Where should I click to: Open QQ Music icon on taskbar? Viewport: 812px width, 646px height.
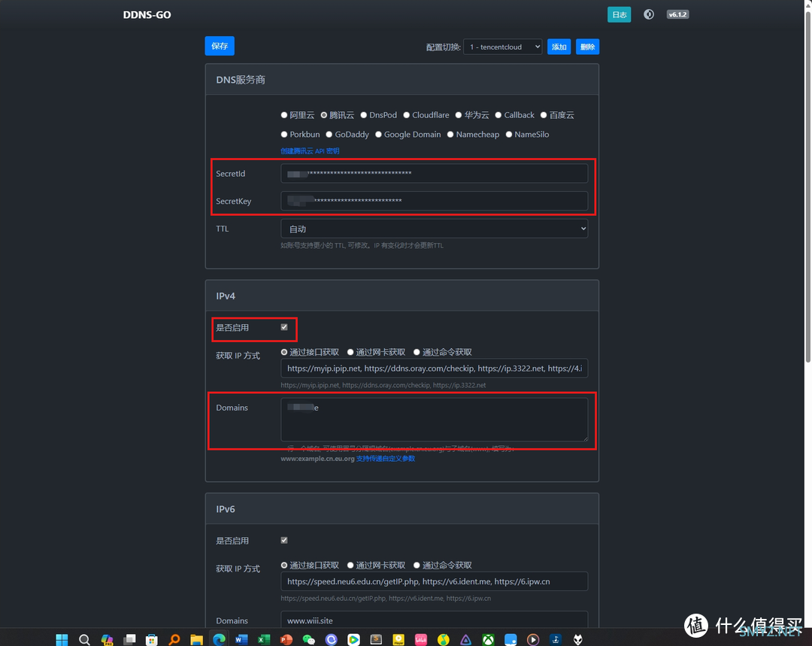pyautogui.click(x=444, y=639)
